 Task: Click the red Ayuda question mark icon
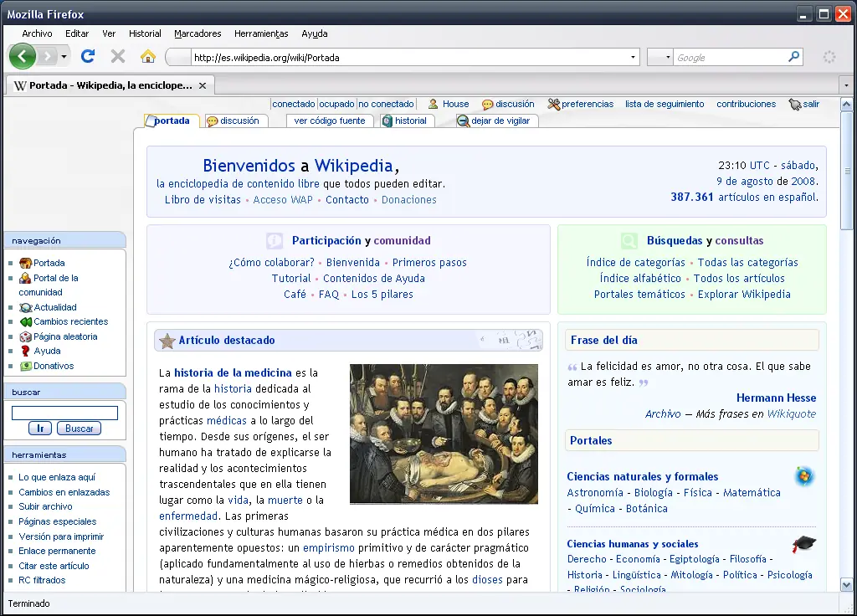[25, 352]
